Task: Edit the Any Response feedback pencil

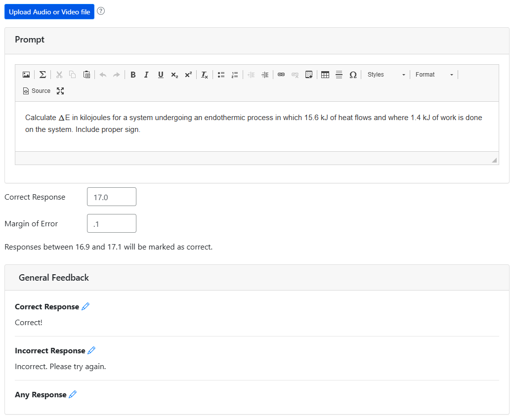Action: [73, 394]
